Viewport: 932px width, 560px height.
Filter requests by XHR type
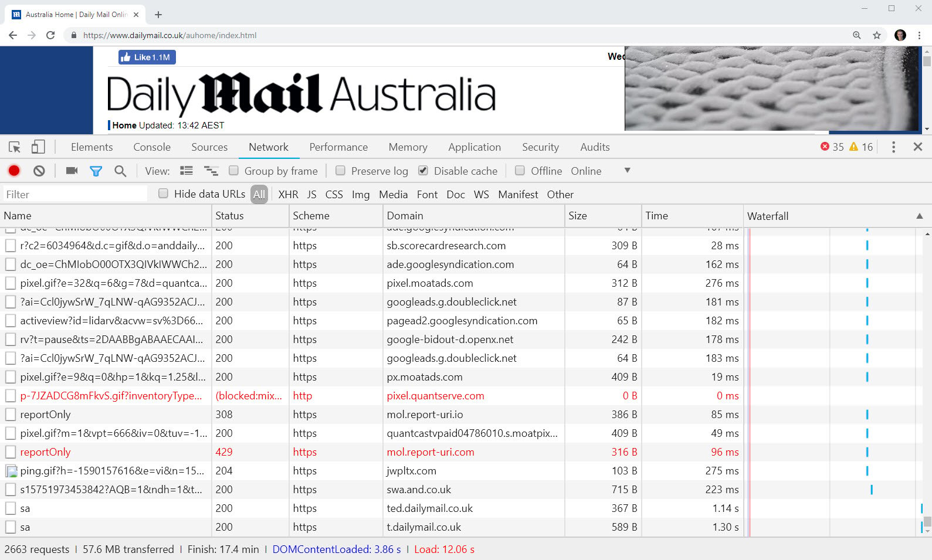click(x=288, y=195)
